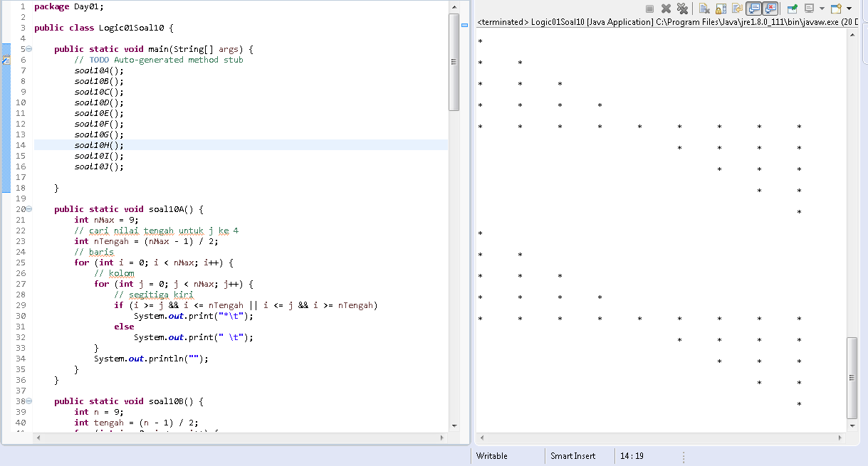
Task: Click the Remove Launch icon
Action: [667, 9]
